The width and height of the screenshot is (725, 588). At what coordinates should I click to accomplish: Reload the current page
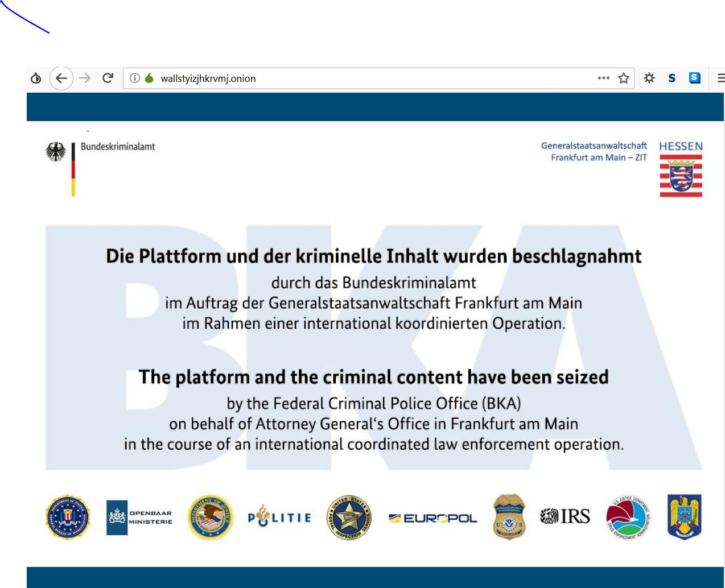pos(108,78)
